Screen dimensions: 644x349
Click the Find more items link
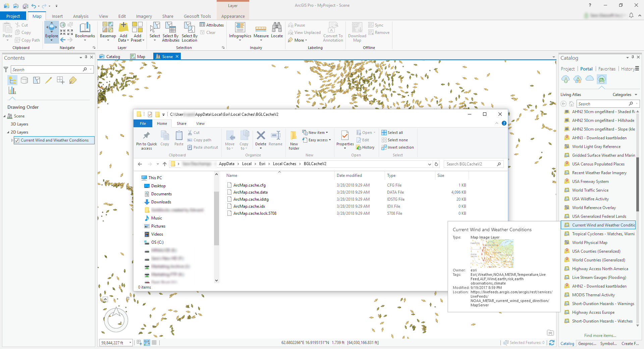click(600, 335)
